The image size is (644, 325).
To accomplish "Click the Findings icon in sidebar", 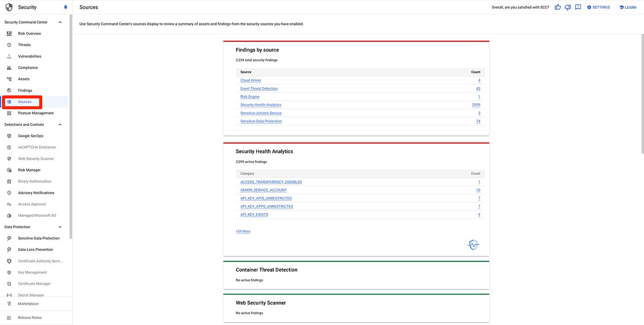I will click(x=9, y=90).
